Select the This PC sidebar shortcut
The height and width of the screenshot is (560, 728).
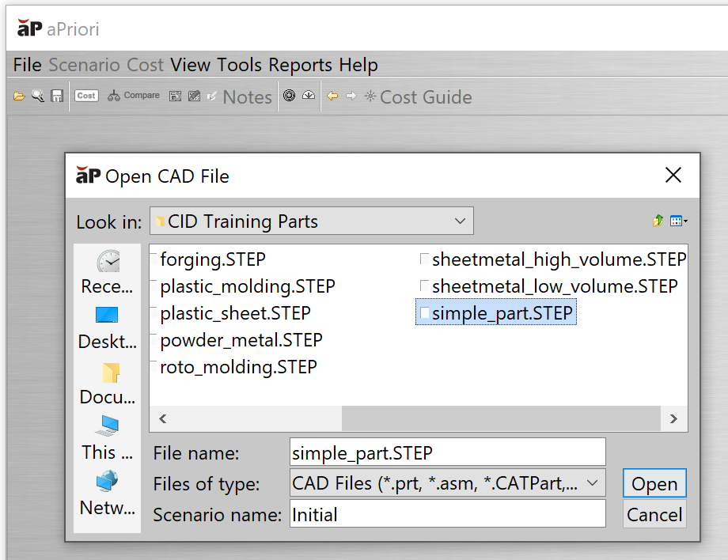coord(107,438)
